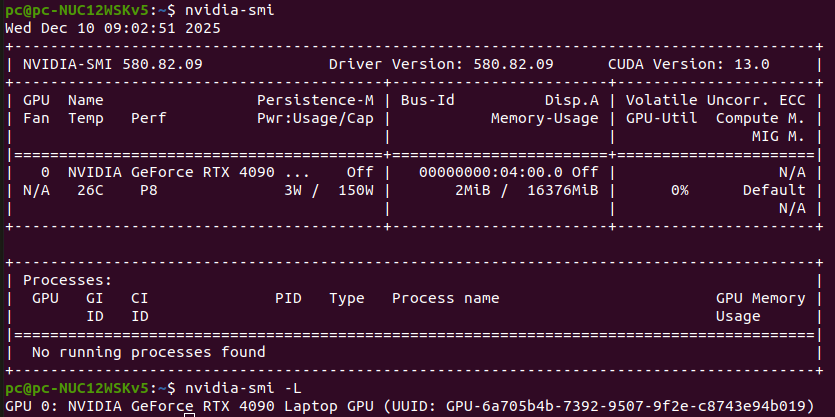Select the 'Compute M.' header text

(760, 118)
